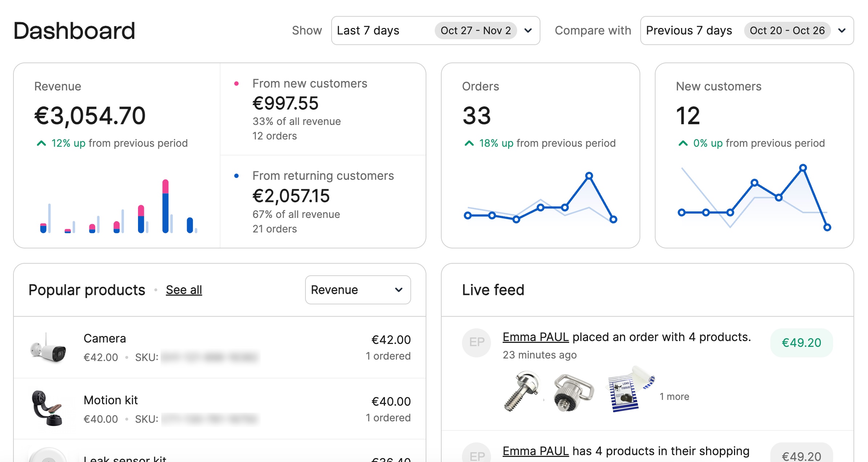The width and height of the screenshot is (868, 462).
Task: Click the '21 orders' returning customers text
Action: (275, 229)
